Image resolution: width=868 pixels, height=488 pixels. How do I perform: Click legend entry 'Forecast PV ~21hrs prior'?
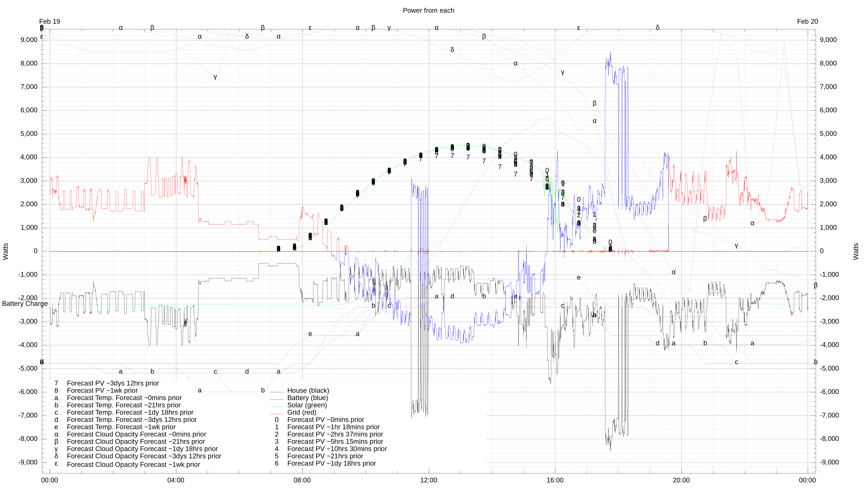click(325, 456)
